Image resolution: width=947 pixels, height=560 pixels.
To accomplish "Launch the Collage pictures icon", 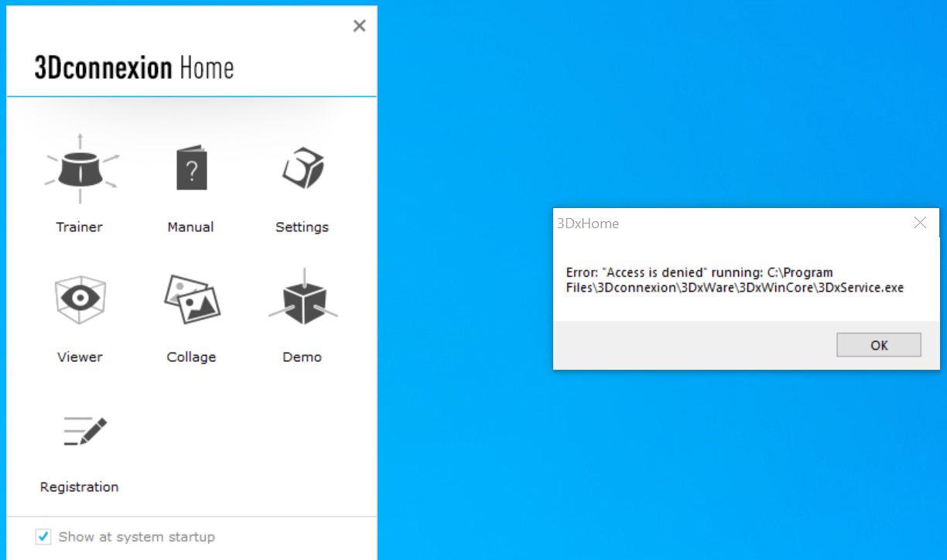I will click(192, 299).
